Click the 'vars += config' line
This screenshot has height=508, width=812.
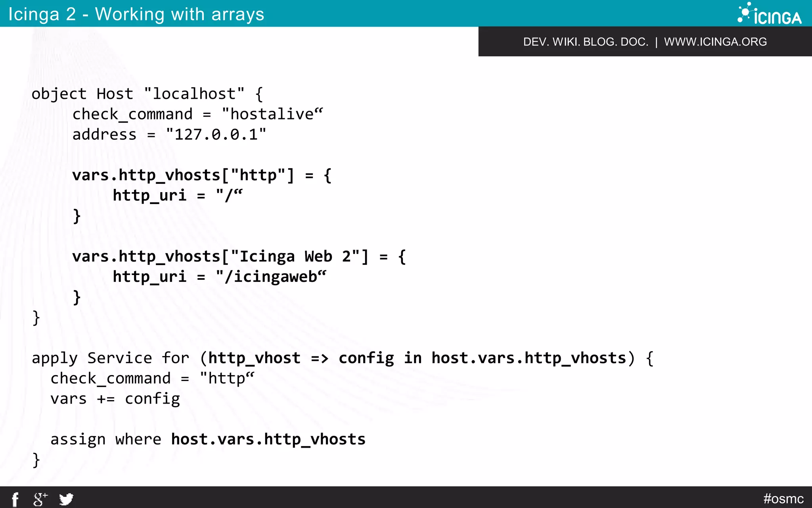(115, 399)
